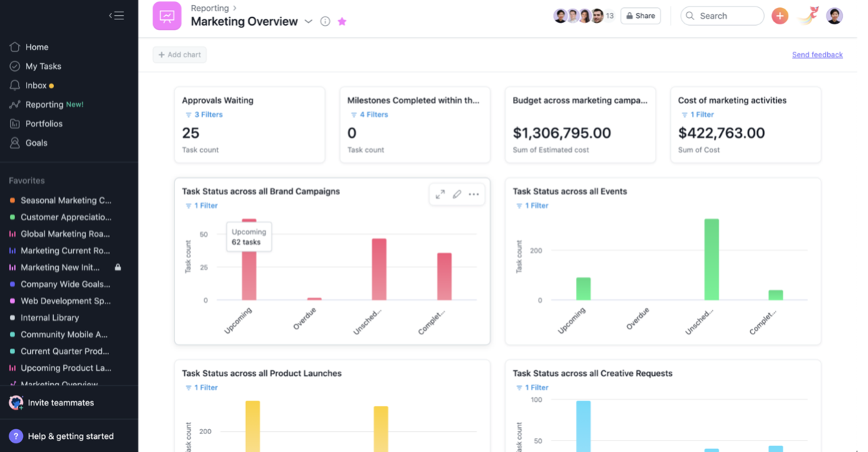This screenshot has height=452, width=868.
Task: Click the Unscheduled bar in Brand Campaigns chart
Action: point(379,270)
